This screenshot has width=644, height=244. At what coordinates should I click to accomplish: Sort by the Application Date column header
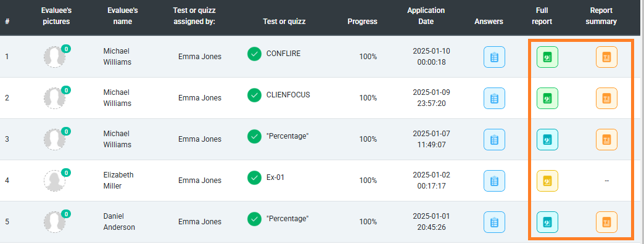pos(426,16)
